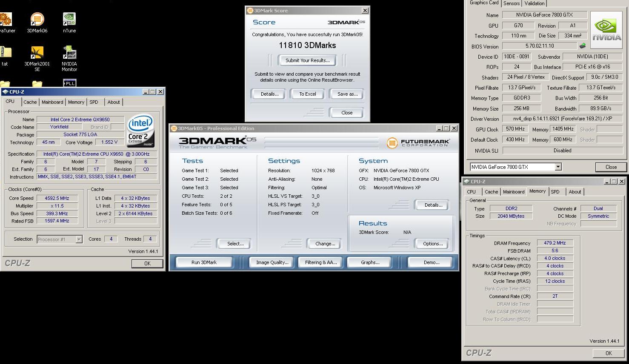
Task: Click the 11810 3DMarks score text
Action: pyautogui.click(x=307, y=45)
